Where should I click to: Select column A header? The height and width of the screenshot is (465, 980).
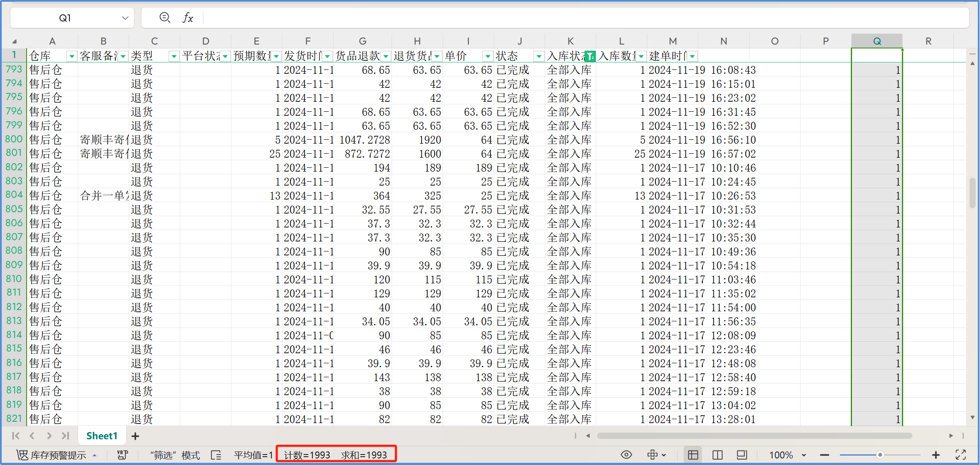(x=52, y=41)
